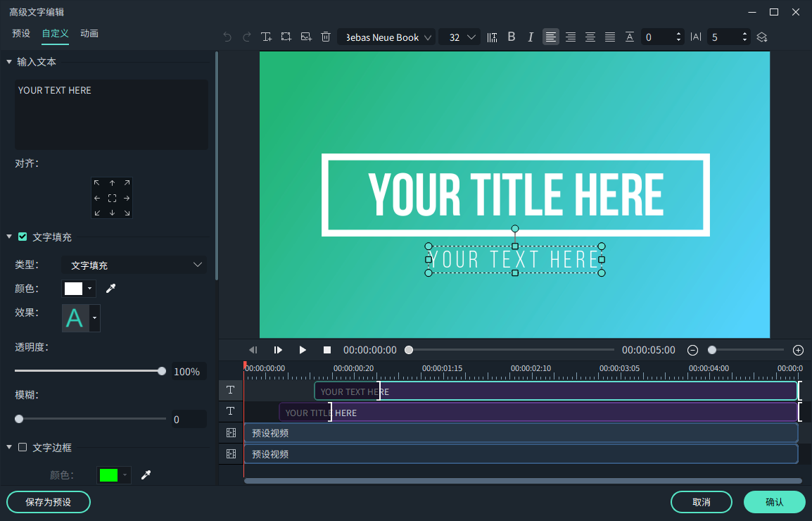The width and height of the screenshot is (812, 521).
Task: Click the 确认 button
Action: tap(774, 502)
